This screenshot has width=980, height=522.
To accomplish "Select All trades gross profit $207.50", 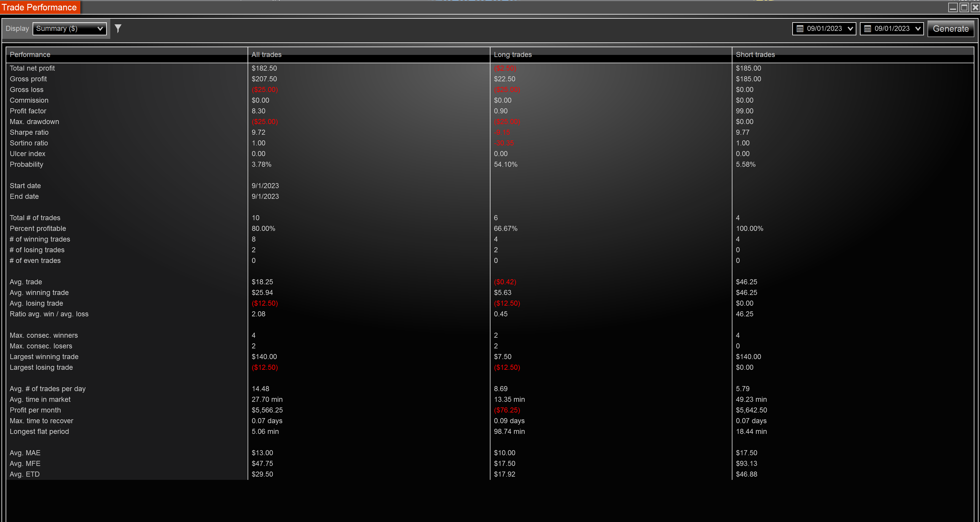I will pos(264,79).
